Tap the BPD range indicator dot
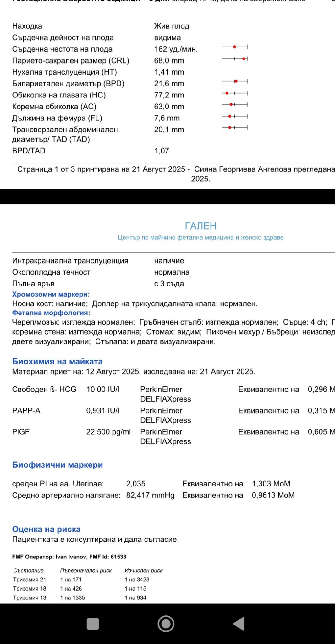 [236, 81]
